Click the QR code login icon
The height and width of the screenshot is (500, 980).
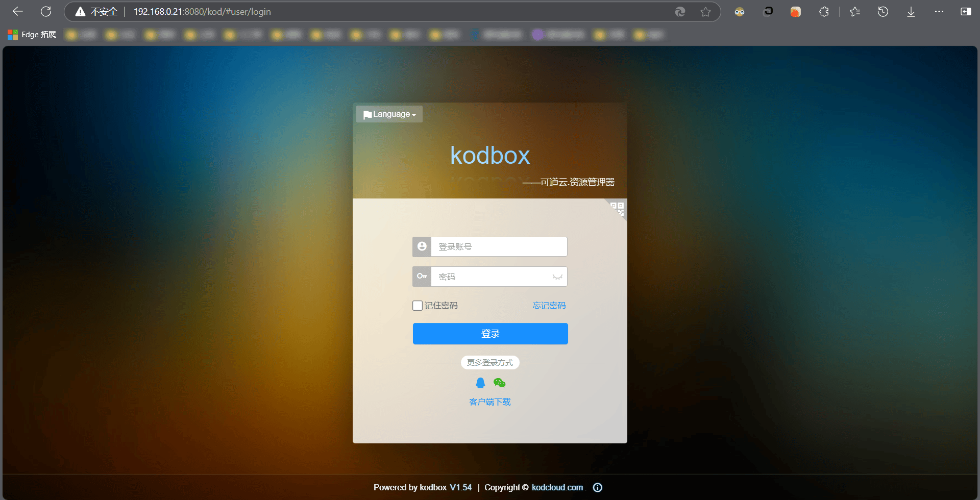tap(618, 208)
